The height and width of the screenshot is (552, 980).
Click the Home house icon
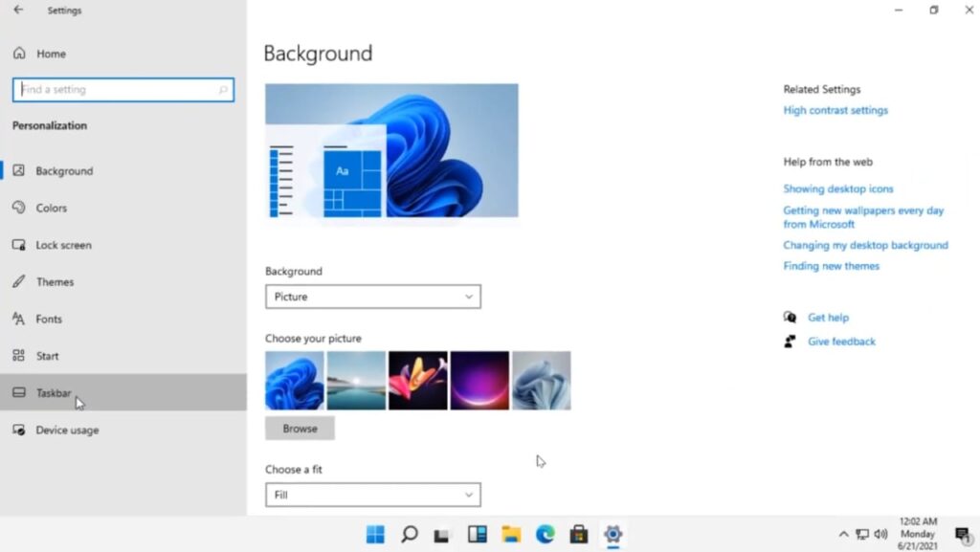click(19, 53)
